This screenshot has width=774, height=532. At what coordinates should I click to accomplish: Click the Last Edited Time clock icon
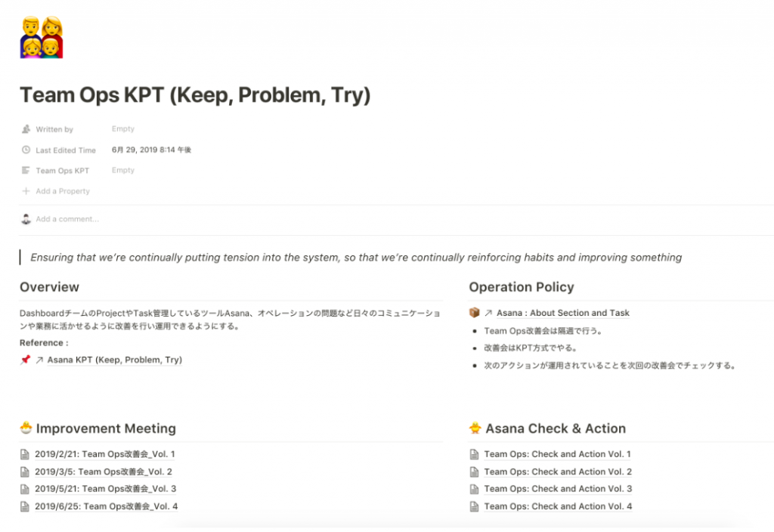(x=26, y=150)
